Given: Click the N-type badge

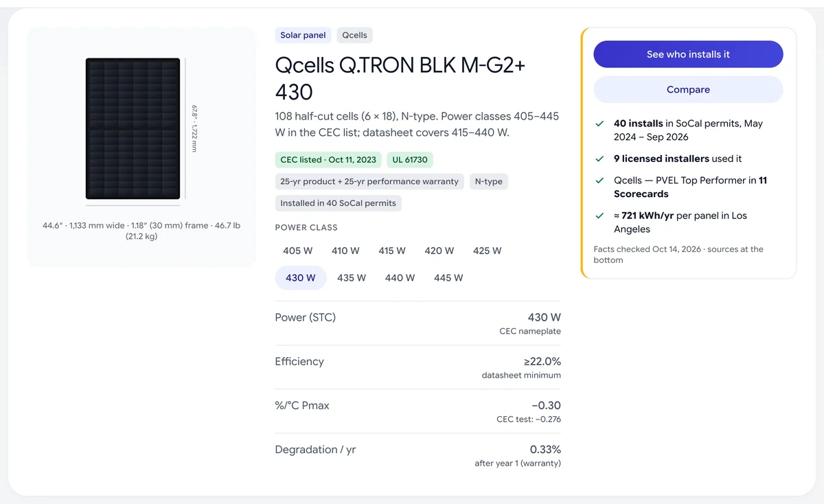Looking at the screenshot, I should point(489,182).
